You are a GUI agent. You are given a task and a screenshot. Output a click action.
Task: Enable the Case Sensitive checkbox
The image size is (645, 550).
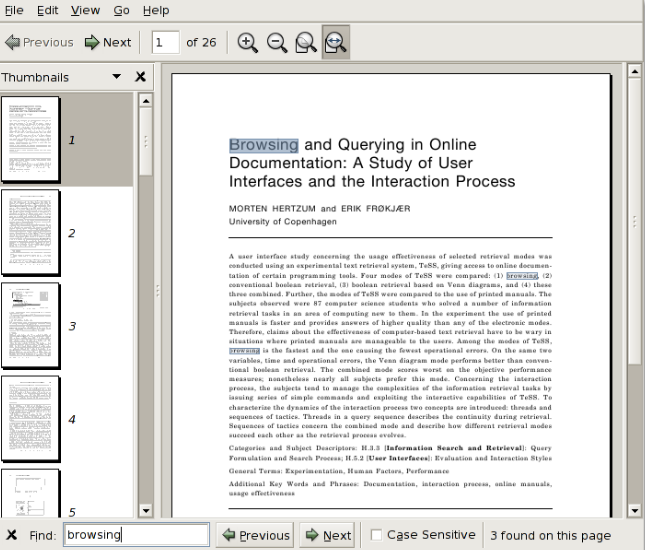click(x=376, y=535)
